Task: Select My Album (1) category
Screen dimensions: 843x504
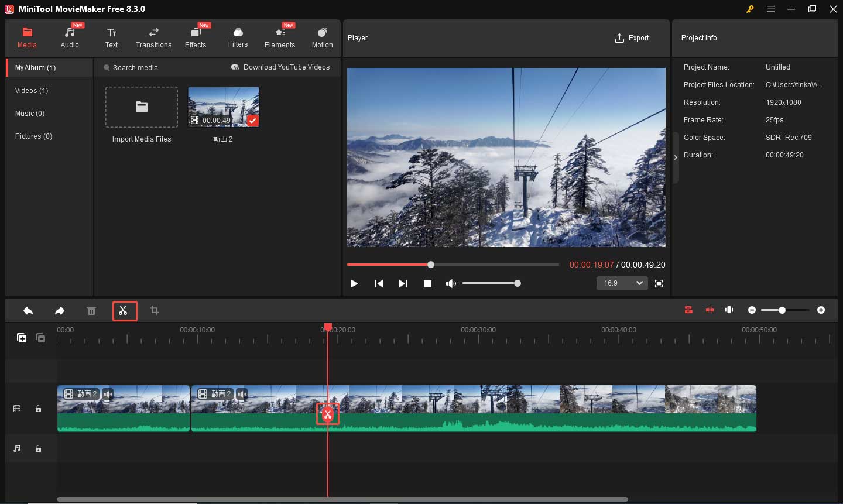Action: click(50, 68)
